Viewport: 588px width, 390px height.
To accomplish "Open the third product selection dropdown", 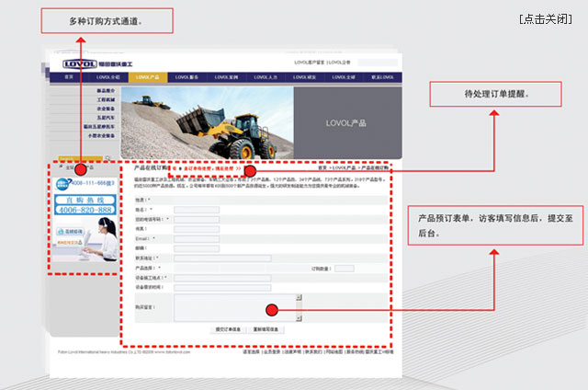I will coord(288,269).
